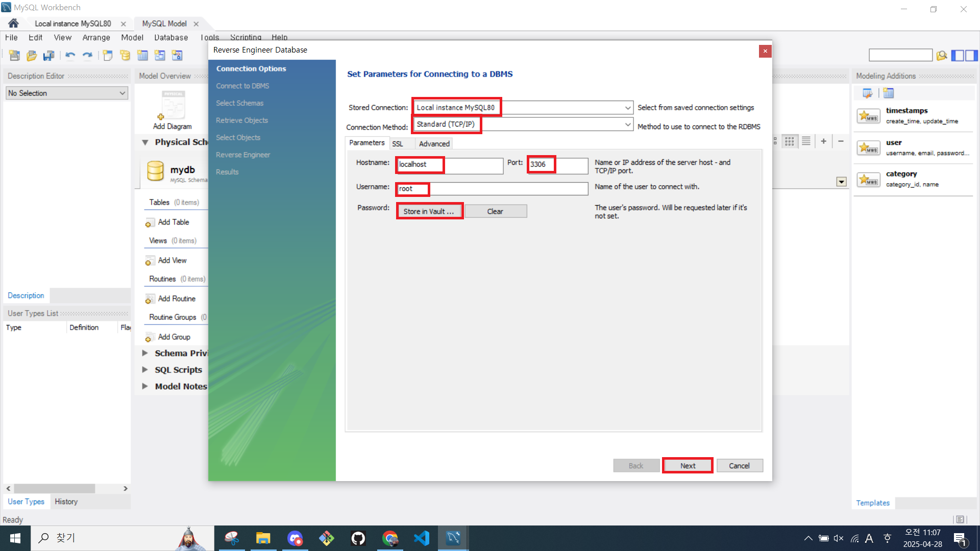Open Visual Studio Code from taskbar
The height and width of the screenshot is (551, 980).
tap(422, 538)
